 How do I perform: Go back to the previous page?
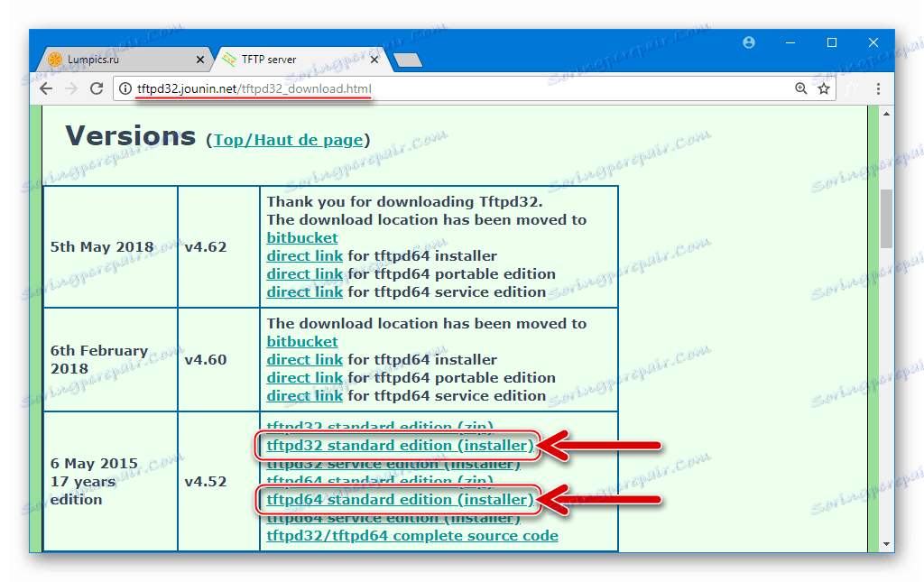(46, 89)
